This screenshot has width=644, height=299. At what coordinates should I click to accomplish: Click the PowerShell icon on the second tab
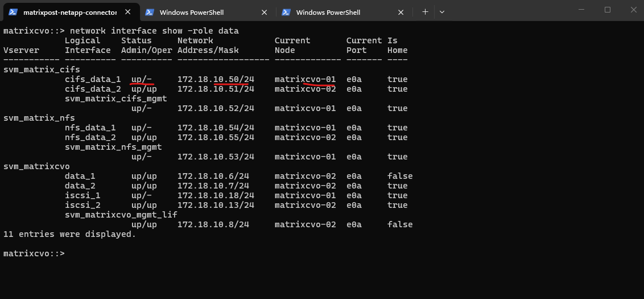click(150, 12)
